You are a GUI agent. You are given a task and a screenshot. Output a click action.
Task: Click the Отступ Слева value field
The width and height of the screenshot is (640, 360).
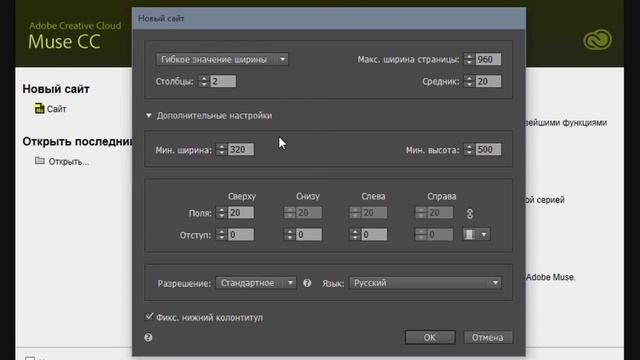(373, 235)
